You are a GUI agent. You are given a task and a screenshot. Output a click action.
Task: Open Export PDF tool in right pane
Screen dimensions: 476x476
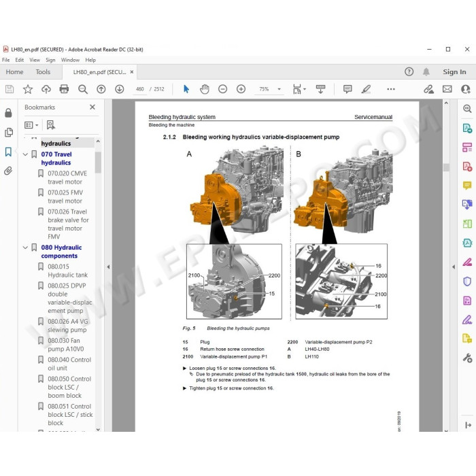click(x=467, y=128)
